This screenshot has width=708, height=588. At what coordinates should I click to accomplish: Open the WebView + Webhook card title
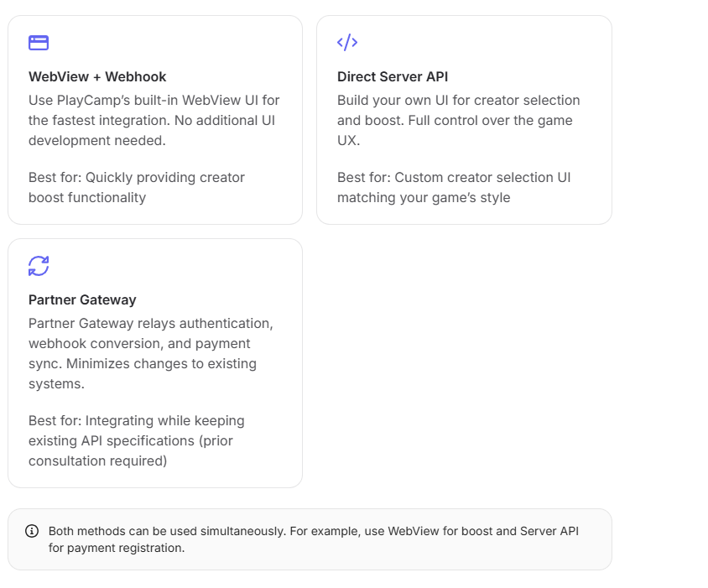coord(97,77)
